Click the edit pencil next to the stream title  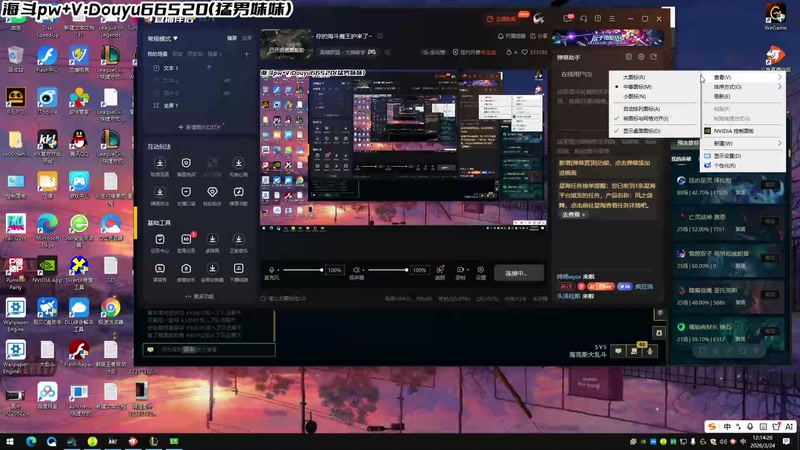(x=380, y=36)
